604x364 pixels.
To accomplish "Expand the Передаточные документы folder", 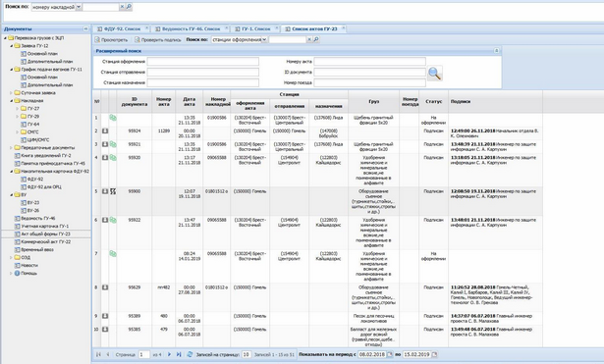I will pyautogui.click(x=12, y=148).
